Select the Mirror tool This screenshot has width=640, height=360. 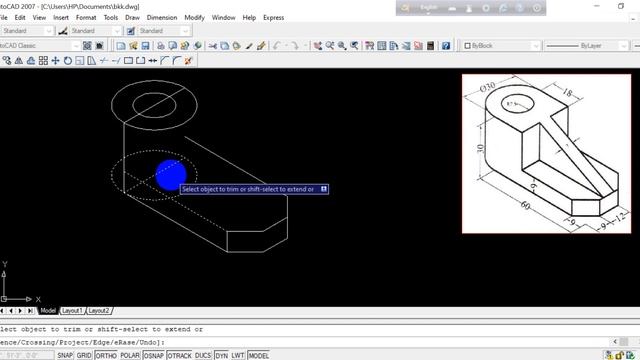click(x=19, y=61)
